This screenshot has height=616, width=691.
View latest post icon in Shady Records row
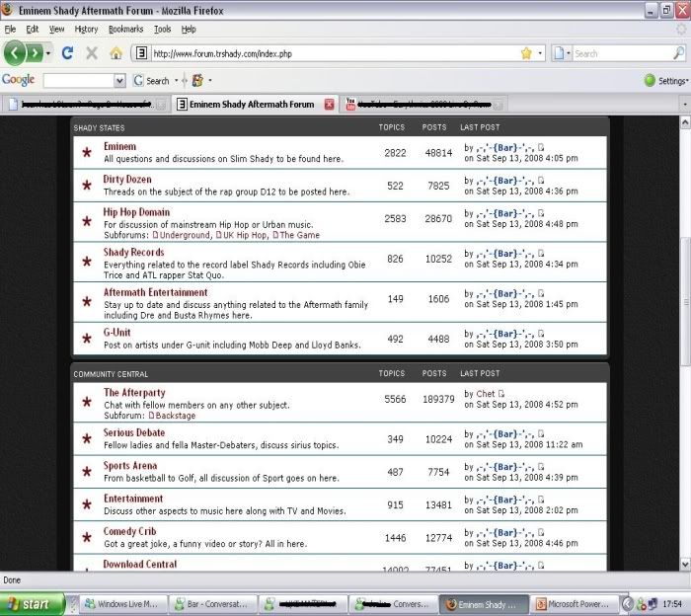(541, 254)
